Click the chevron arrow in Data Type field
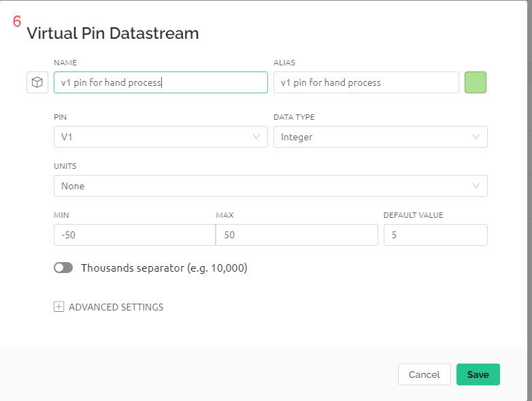The image size is (532, 401). [x=476, y=137]
